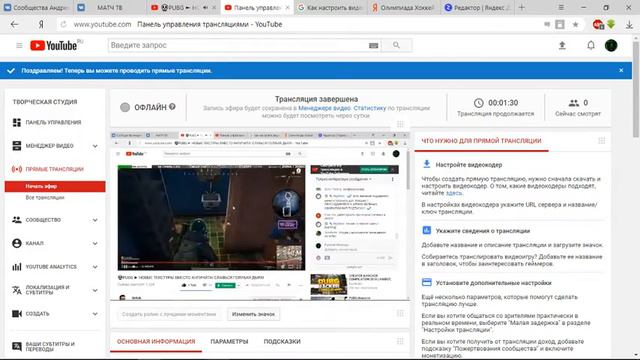Viewport: 640px width, 360px height.
Task: Switch to the МАТЧ ТВ browser tab
Action: 109,7
